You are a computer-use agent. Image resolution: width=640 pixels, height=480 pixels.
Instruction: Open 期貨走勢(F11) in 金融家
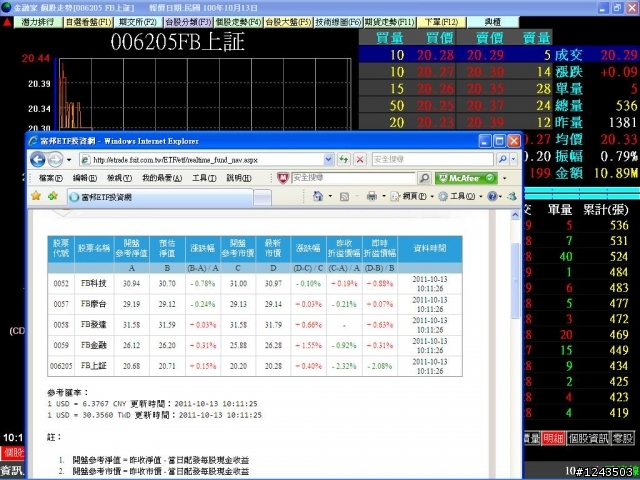[389, 22]
